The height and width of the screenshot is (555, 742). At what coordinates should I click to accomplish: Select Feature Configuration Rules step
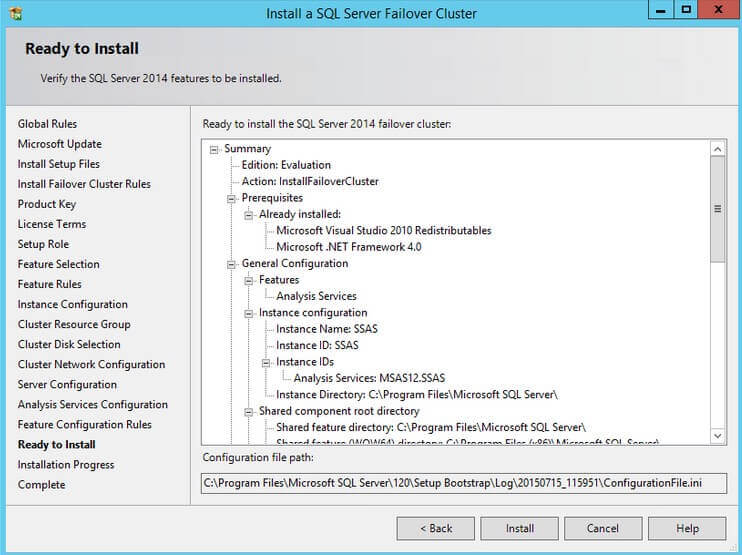point(85,425)
